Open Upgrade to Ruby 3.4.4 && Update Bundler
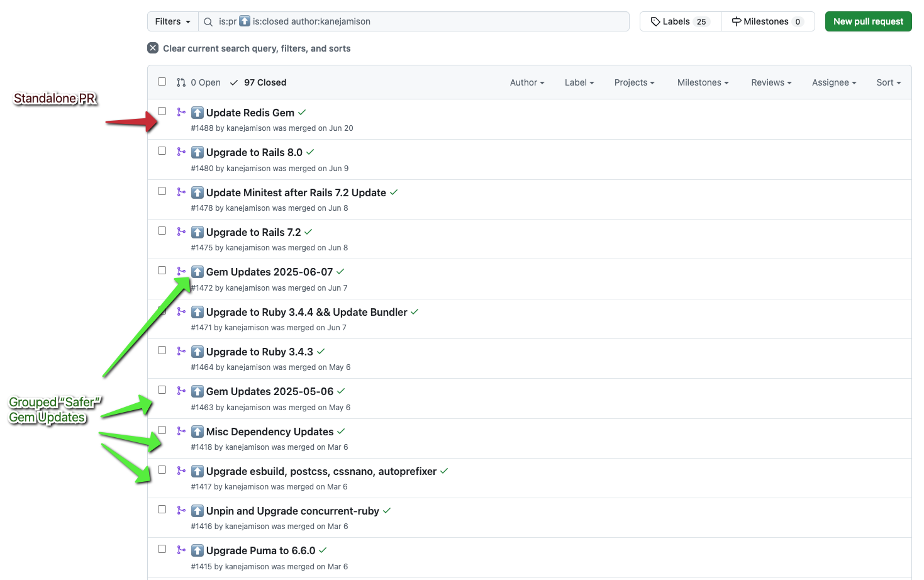 coord(307,312)
